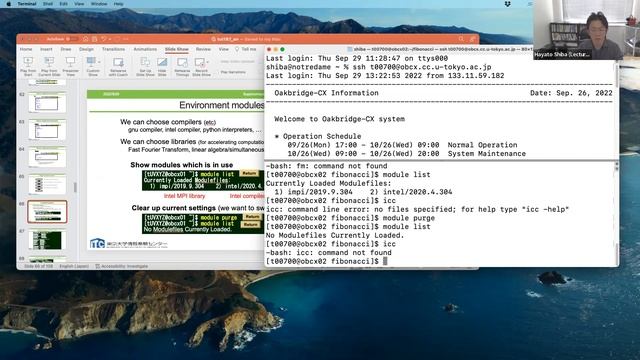Image resolution: width=640 pixels, height=360 pixels.
Task: Click ITC logo on slide
Action: coord(97,244)
